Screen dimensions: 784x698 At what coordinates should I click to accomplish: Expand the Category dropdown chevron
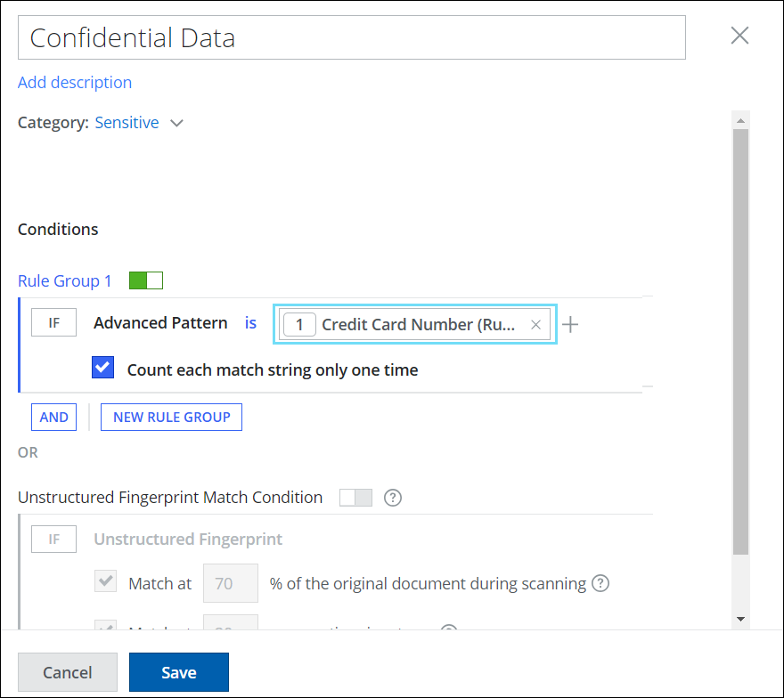pyautogui.click(x=176, y=123)
